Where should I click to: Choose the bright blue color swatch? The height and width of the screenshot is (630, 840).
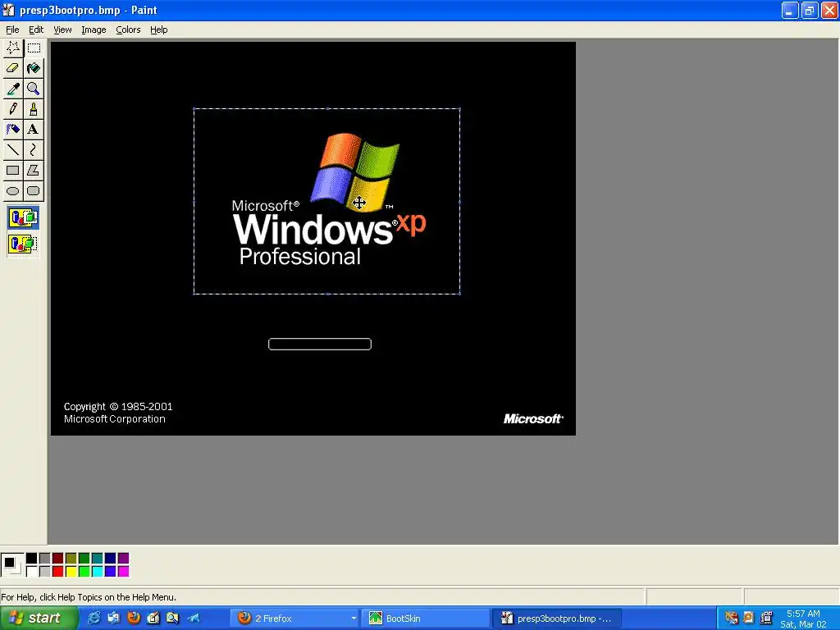(111, 572)
